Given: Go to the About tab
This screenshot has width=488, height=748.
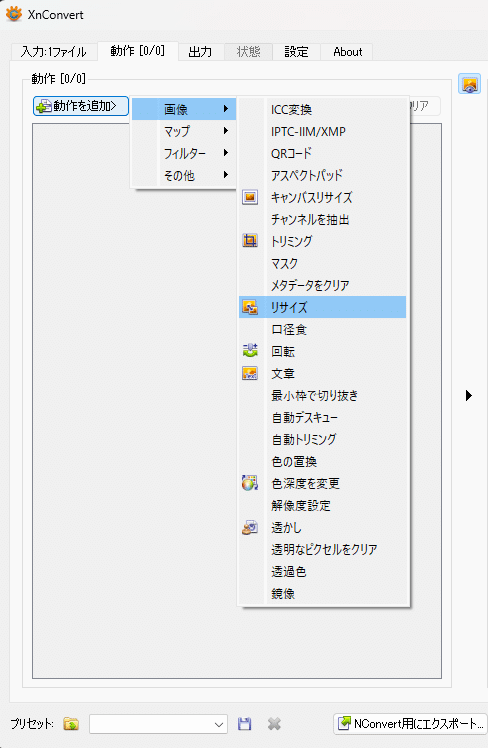Looking at the screenshot, I should tap(347, 52).
